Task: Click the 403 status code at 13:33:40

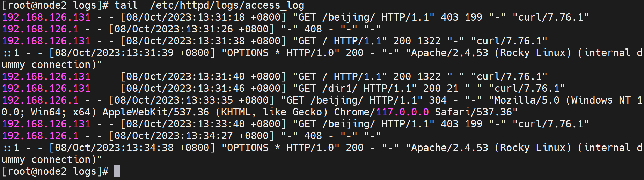Action: click(x=449, y=124)
